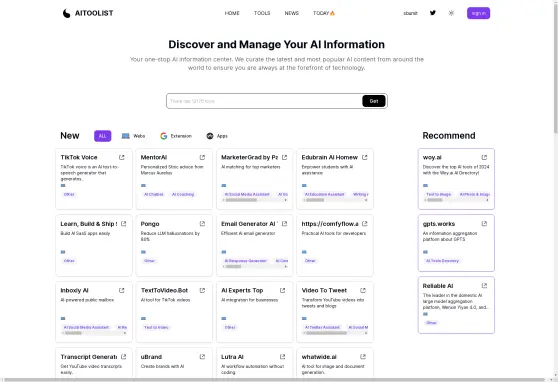
Task: Click the submit link in header
Action: [410, 13]
